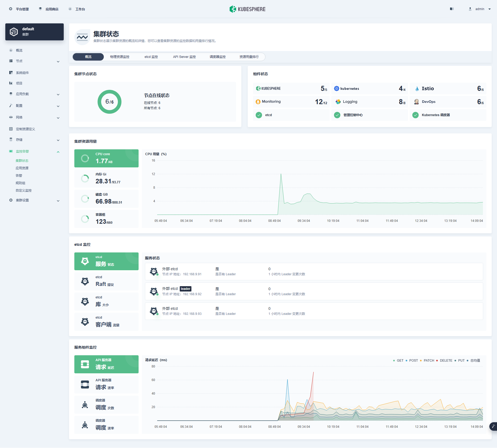Select the etcd 客户端流量 card
This screenshot has width=497, height=448.
[x=106, y=322]
